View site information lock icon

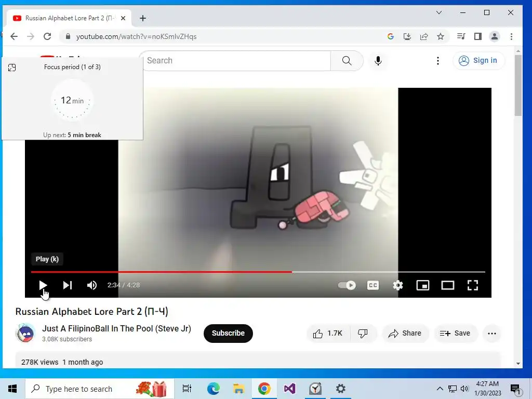(68, 36)
